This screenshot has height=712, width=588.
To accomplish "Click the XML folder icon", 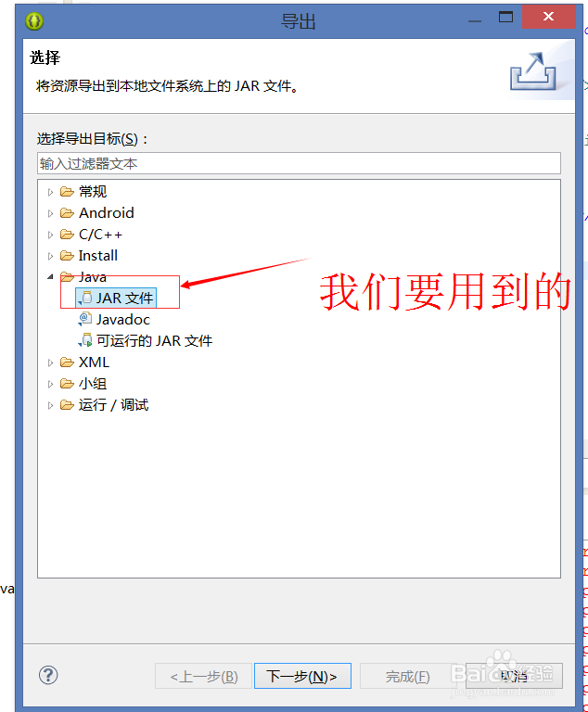I will (68, 362).
